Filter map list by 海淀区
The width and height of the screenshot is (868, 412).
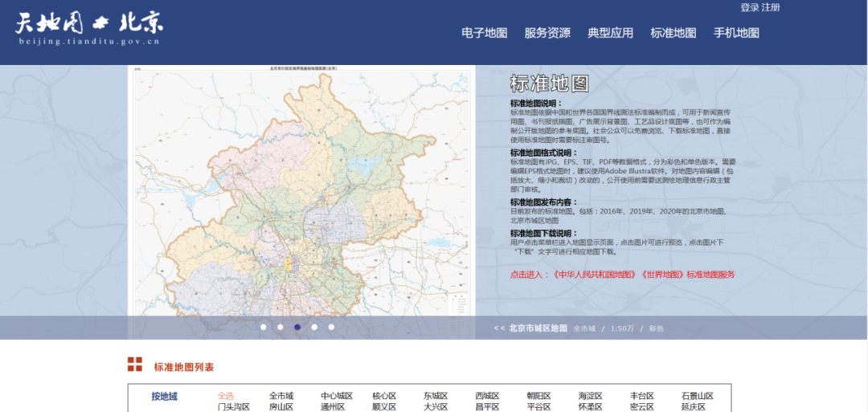coord(590,396)
